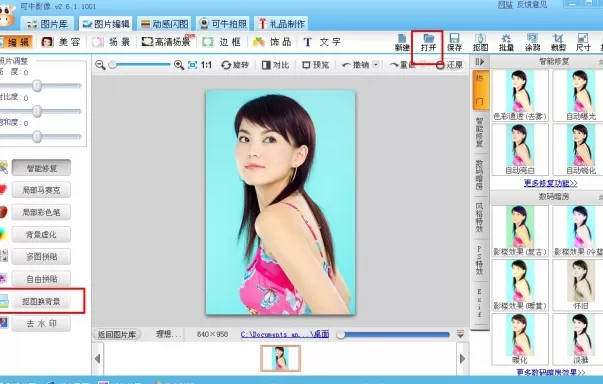
Task: Select the 热门 vertical tab
Action: pos(480,90)
